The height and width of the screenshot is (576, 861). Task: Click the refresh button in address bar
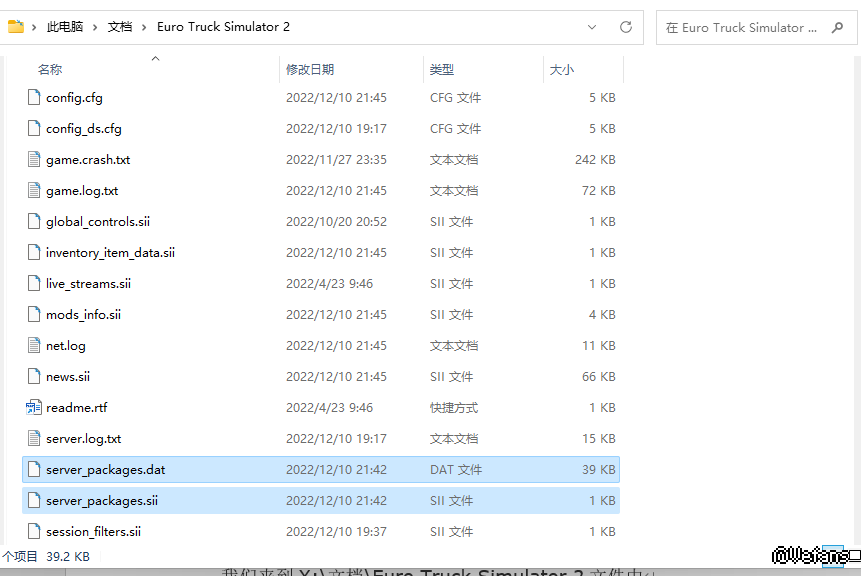[x=626, y=27]
